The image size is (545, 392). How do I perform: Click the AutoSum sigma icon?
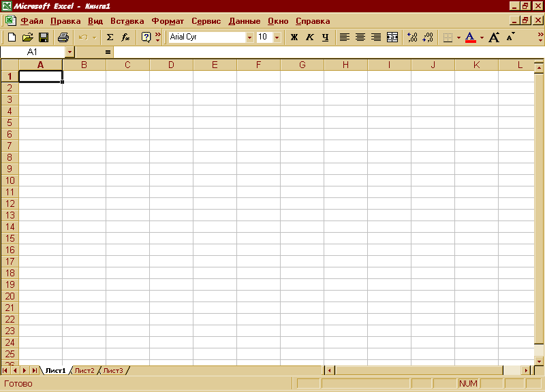click(x=110, y=37)
